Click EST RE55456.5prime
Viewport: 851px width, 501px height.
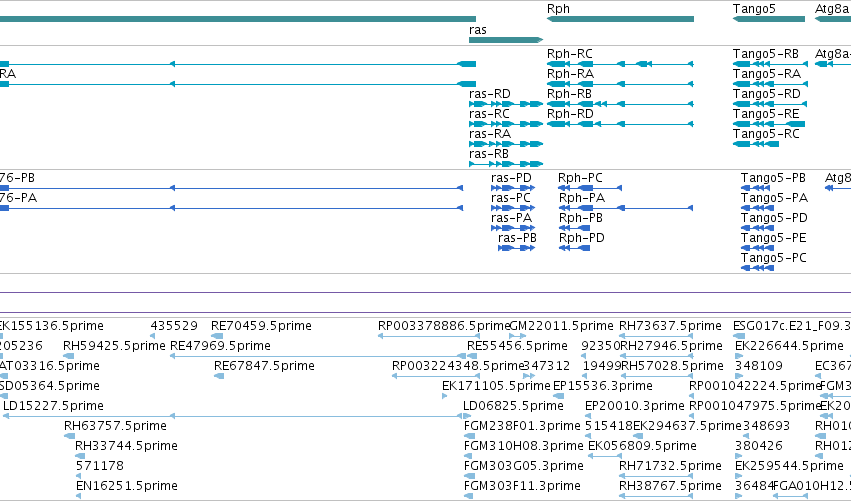click(x=517, y=346)
